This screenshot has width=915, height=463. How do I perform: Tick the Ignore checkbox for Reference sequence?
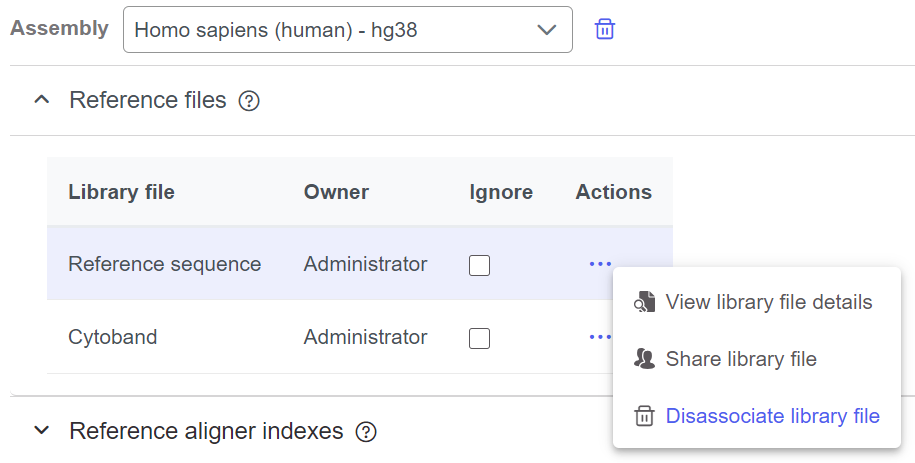pyautogui.click(x=480, y=265)
